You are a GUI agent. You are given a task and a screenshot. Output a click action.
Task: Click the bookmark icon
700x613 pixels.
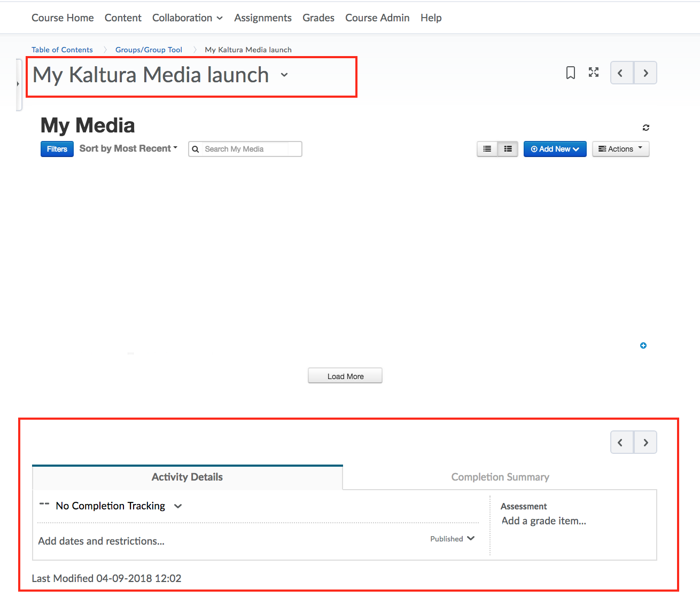pos(570,73)
